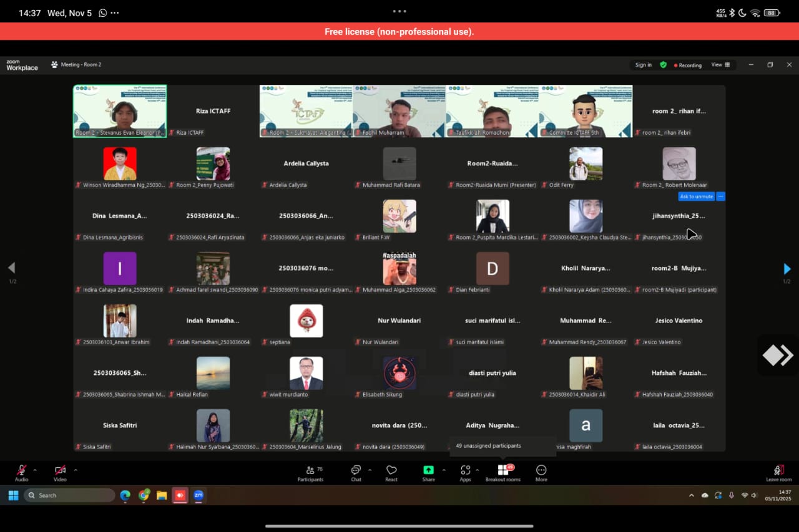
Task: Click the microphone tray icon
Action: [x=732, y=495]
